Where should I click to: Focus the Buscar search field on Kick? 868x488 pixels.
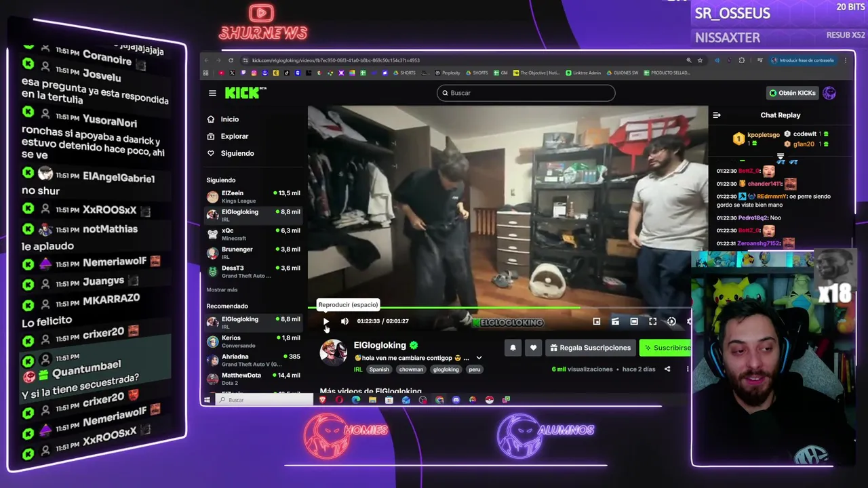pos(526,93)
